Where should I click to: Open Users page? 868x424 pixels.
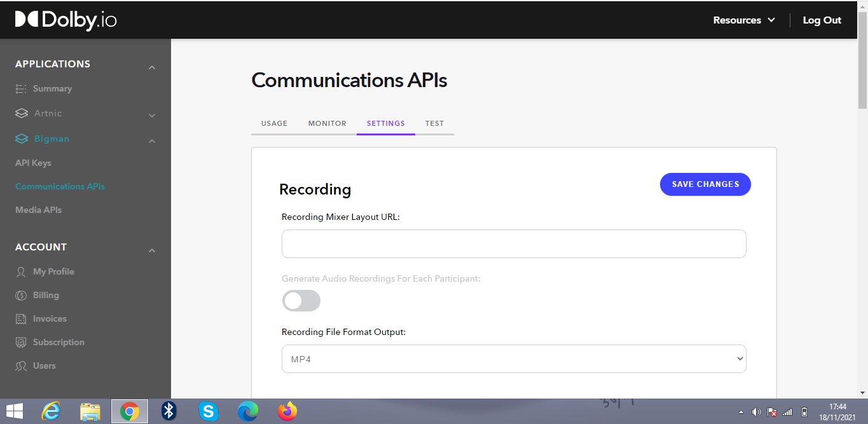point(45,366)
